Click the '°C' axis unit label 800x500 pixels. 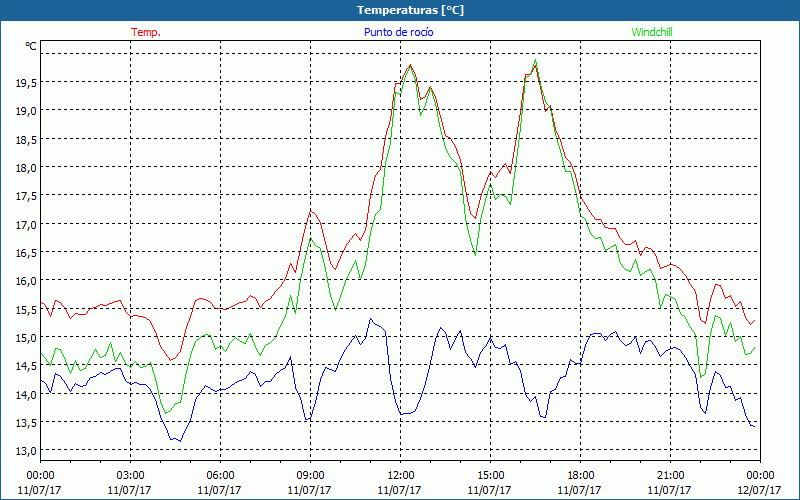[x=31, y=46]
